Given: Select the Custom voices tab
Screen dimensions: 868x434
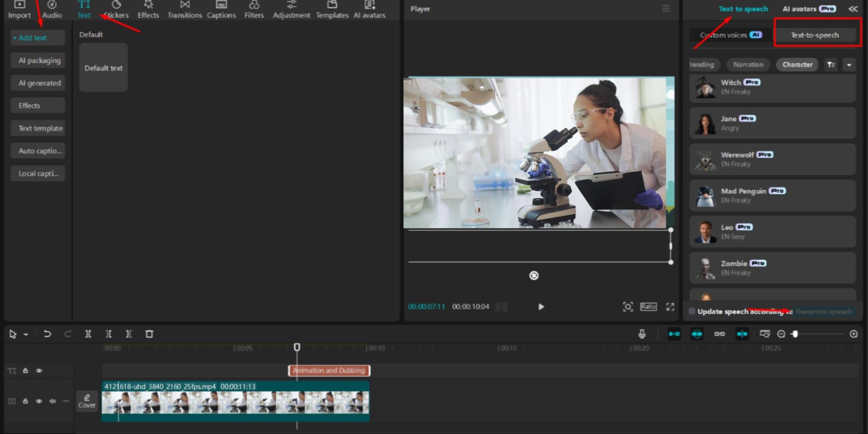Looking at the screenshot, I should tap(731, 35).
